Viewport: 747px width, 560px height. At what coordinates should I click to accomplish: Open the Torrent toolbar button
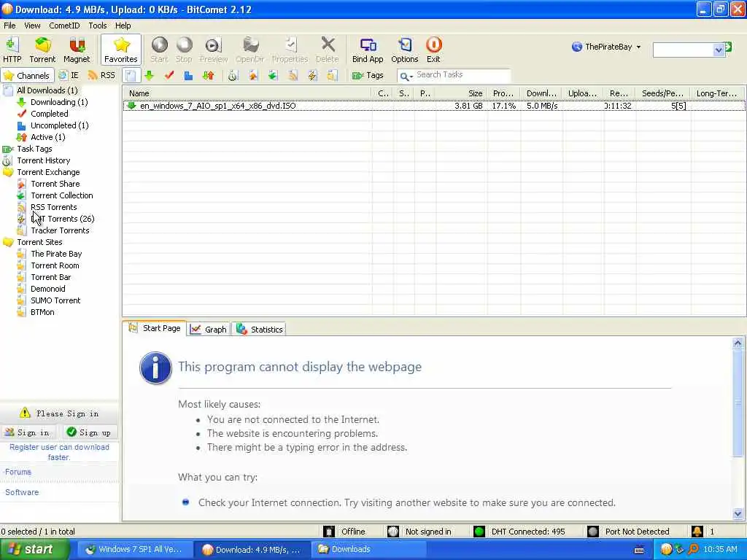tap(42, 50)
